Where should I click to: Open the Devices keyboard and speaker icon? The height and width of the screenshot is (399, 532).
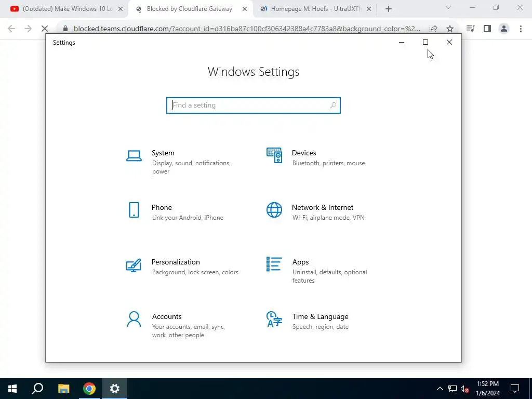coord(274,155)
